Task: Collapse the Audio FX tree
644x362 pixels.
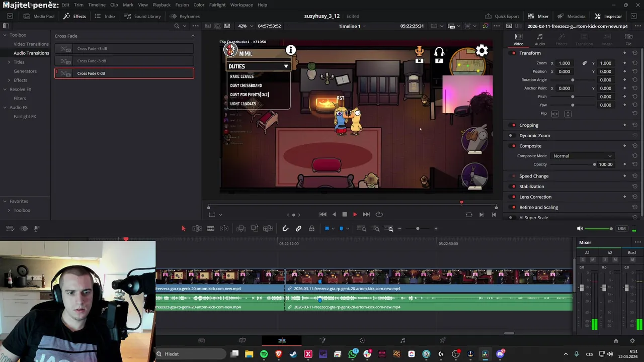Action: [5, 107]
